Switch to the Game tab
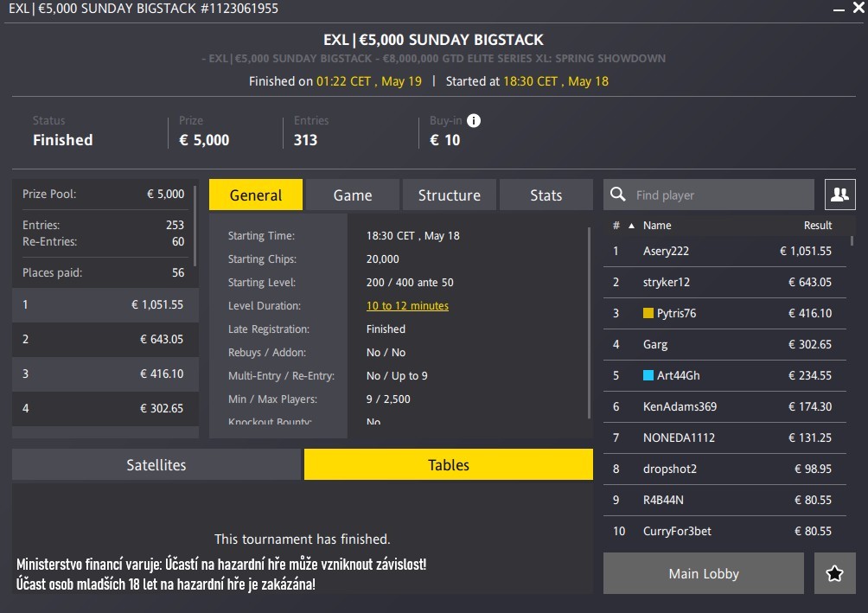868x613 pixels. click(353, 195)
